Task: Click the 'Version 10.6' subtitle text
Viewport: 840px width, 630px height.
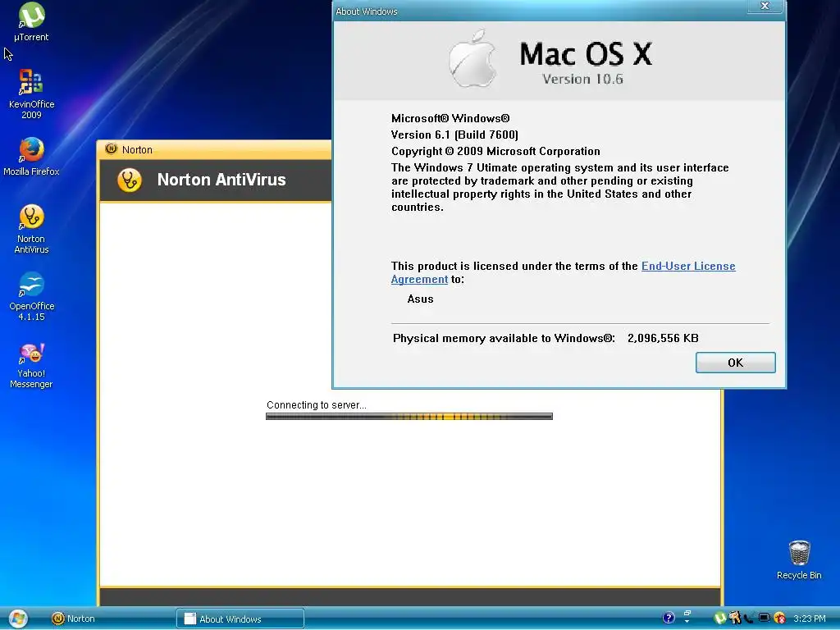Action: [582, 80]
